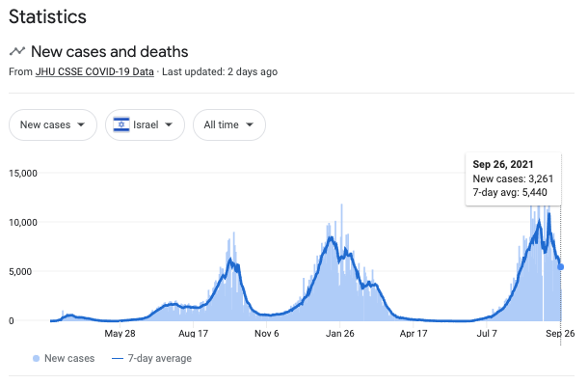Click the 7-day average legend line
This screenshot has width=588, height=384.
pyautogui.click(x=118, y=359)
